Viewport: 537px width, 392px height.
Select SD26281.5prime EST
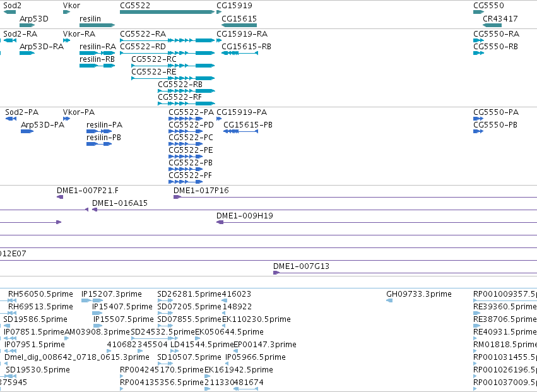(165, 300)
